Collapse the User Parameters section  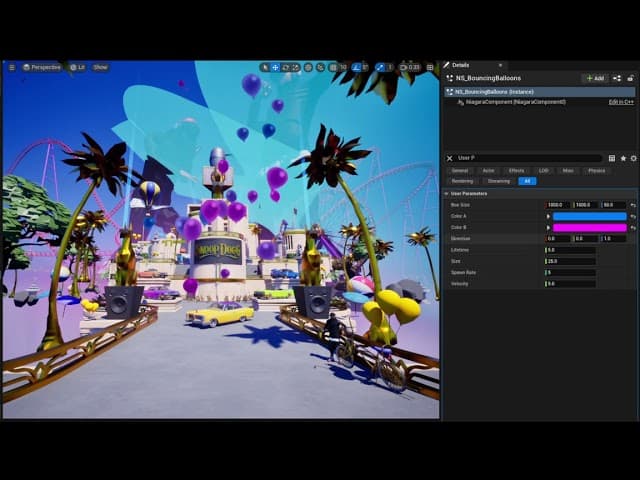[x=446, y=193]
